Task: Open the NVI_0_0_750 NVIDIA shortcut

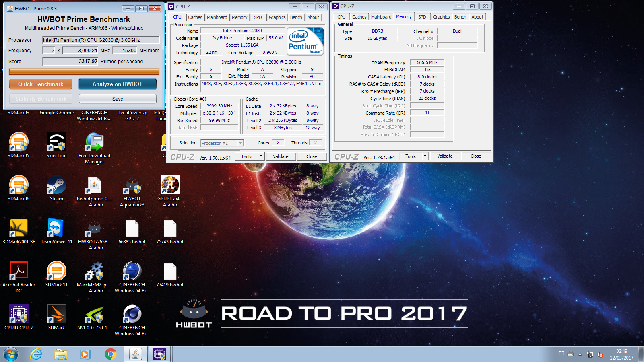Action: (x=94, y=317)
